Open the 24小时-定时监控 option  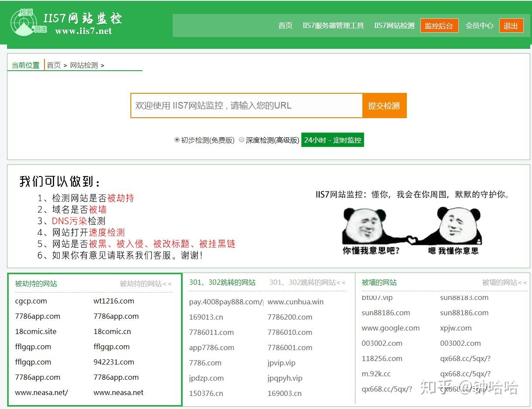[332, 140]
